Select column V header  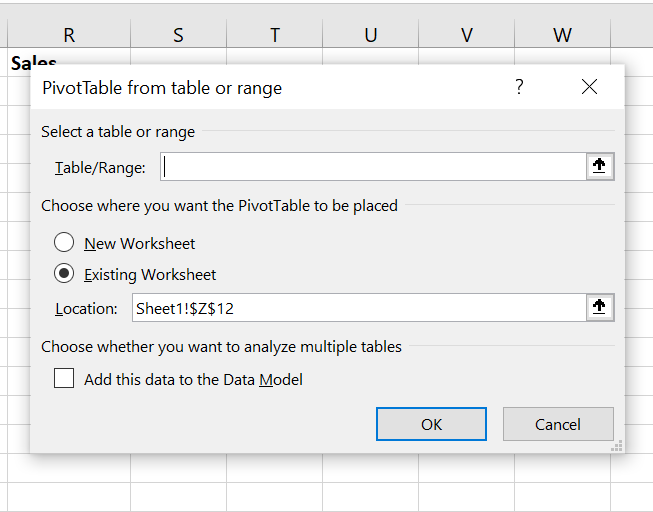pos(466,35)
